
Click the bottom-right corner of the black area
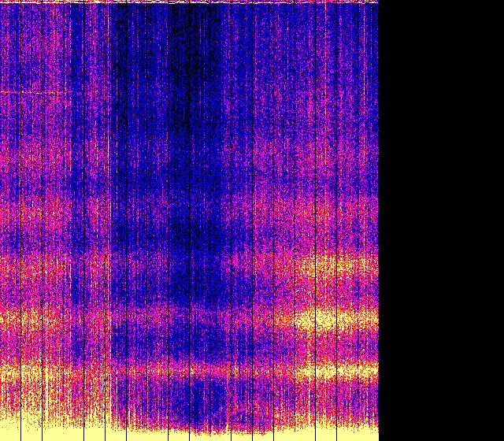point(501,438)
